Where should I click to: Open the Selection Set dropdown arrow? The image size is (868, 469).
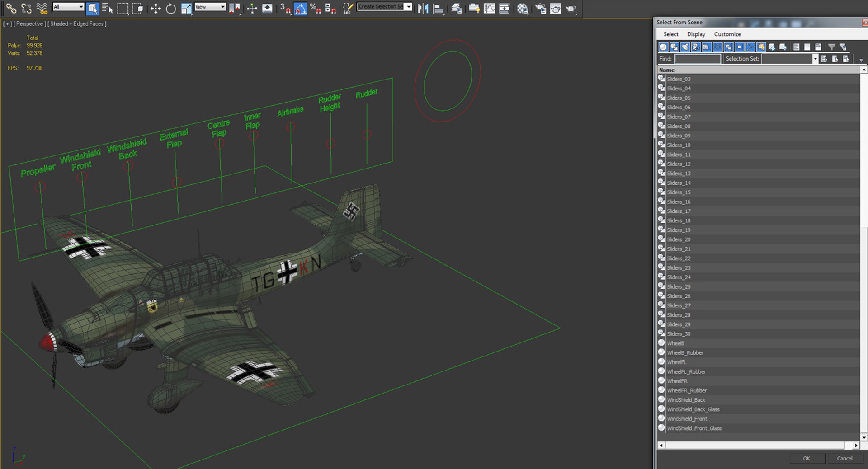815,59
